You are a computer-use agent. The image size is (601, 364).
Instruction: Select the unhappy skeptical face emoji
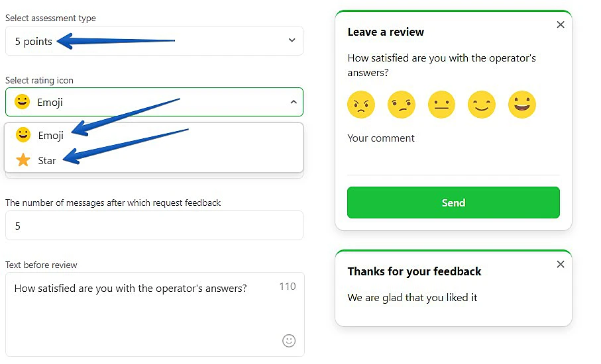click(401, 105)
